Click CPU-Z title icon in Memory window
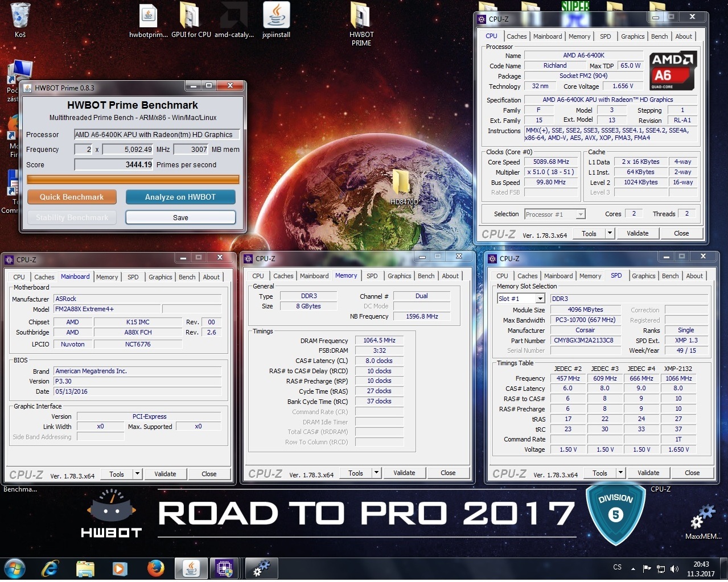The width and height of the screenshot is (728, 582). [x=248, y=258]
